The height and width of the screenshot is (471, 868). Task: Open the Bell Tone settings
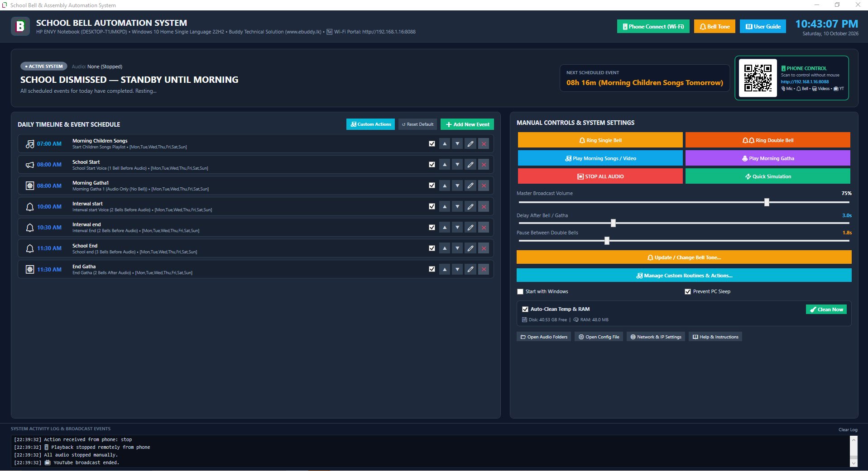[x=715, y=26]
